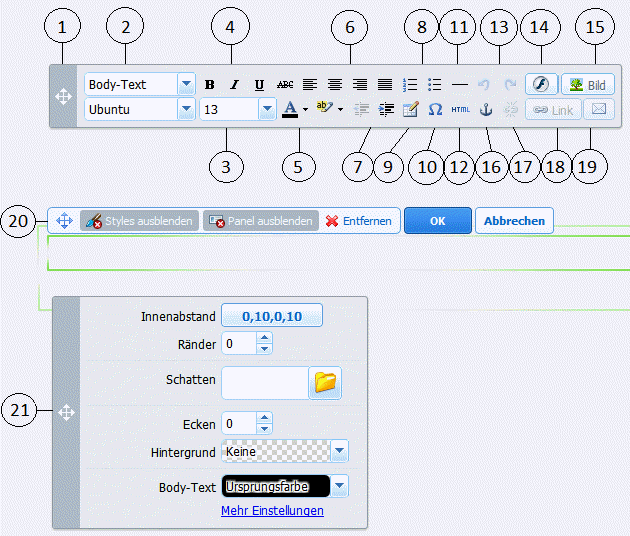Open Mehr Einstellungen link
The image size is (630, 536).
pos(272,510)
